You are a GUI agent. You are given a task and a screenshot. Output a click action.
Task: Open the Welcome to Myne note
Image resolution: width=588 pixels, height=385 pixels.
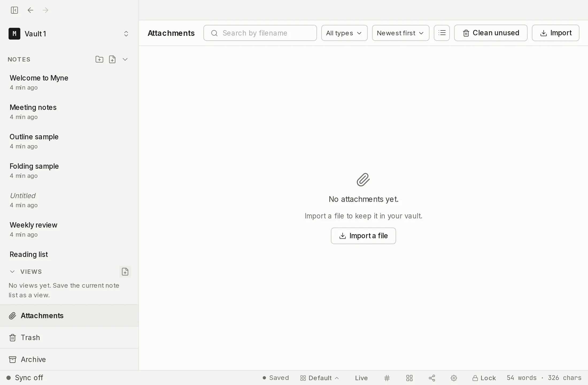click(69, 82)
